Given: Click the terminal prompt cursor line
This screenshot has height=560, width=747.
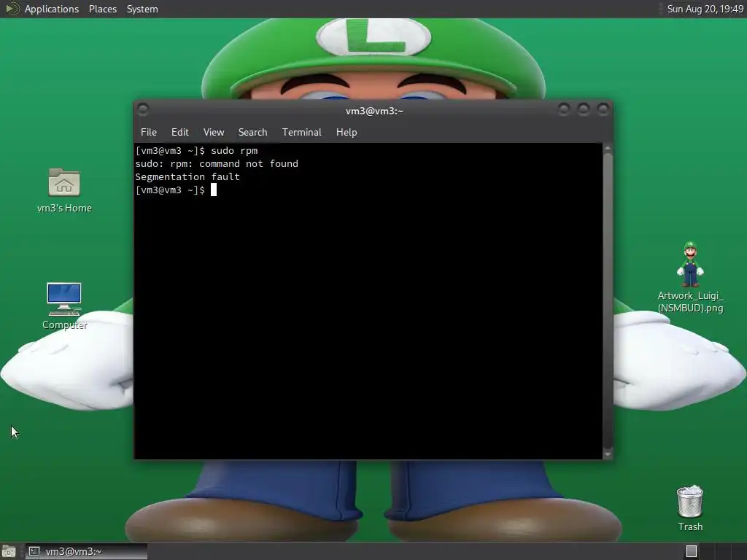Looking at the screenshot, I should 176,190.
